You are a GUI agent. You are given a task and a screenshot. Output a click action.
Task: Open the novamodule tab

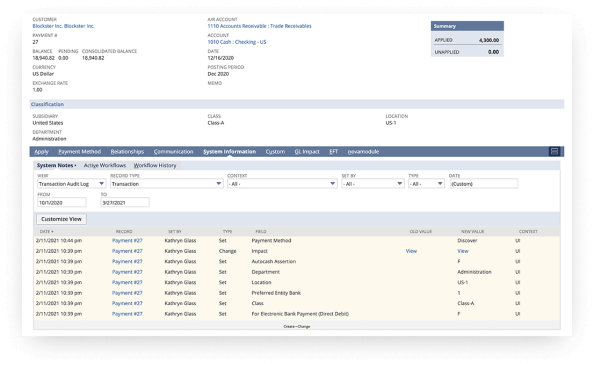coord(363,151)
